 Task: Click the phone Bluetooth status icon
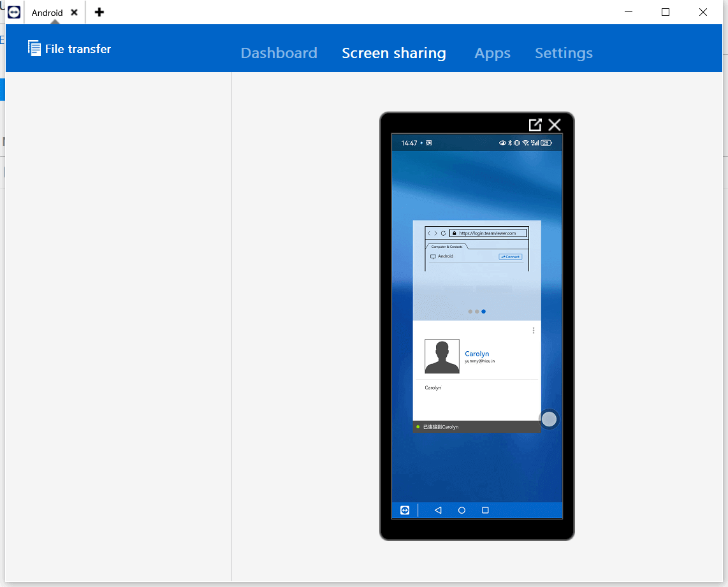(510, 143)
